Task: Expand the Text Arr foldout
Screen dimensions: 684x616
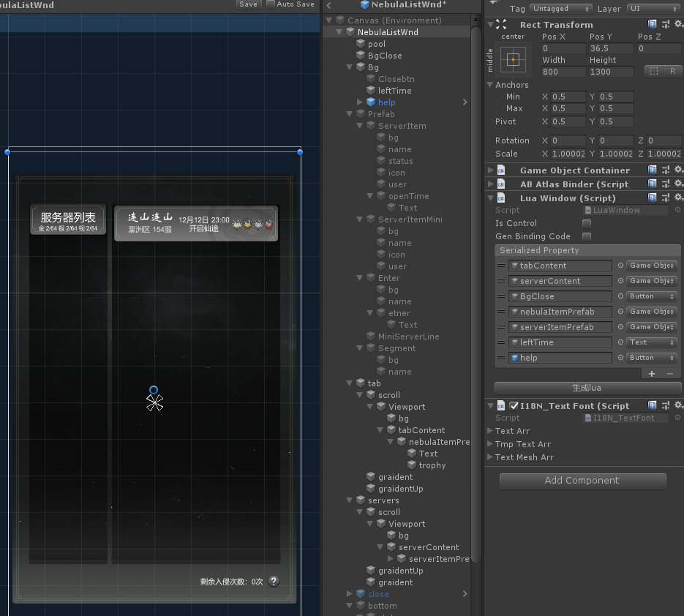Action: [x=490, y=431]
